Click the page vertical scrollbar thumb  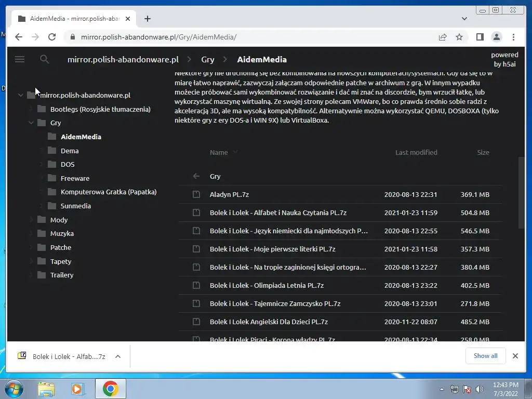click(522, 193)
